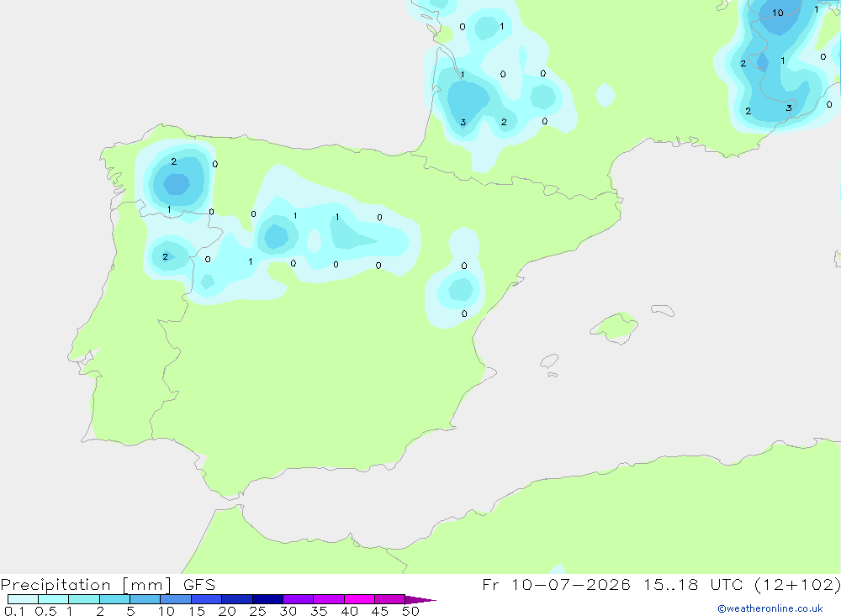Image resolution: width=841 pixels, height=616 pixels.
Task: Click the "20" legend scale label
Action: pos(227,611)
